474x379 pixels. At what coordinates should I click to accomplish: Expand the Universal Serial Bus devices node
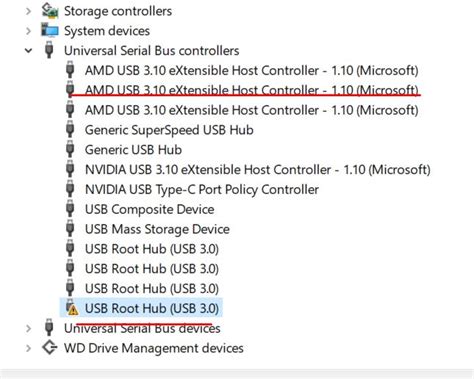(x=28, y=329)
